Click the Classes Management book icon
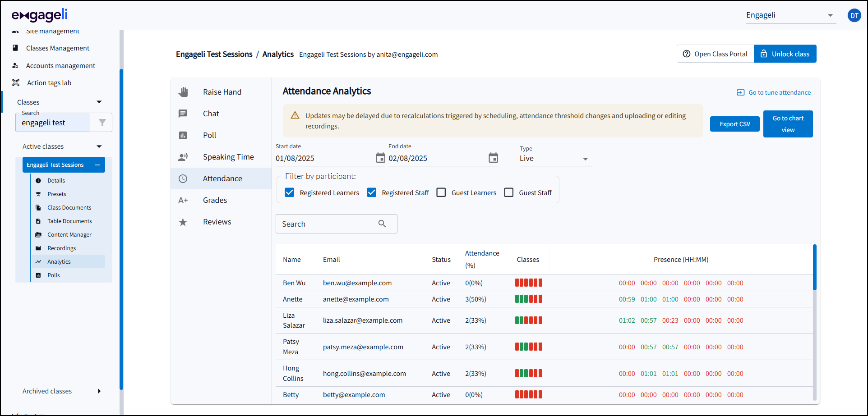Image resolution: width=868 pixels, height=416 pixels. click(15, 48)
